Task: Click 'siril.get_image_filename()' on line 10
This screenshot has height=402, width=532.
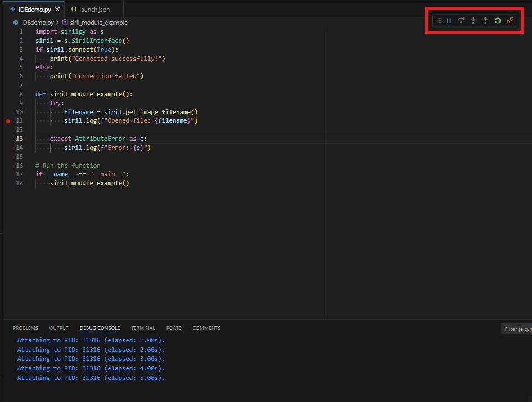Action: pyautogui.click(x=151, y=112)
